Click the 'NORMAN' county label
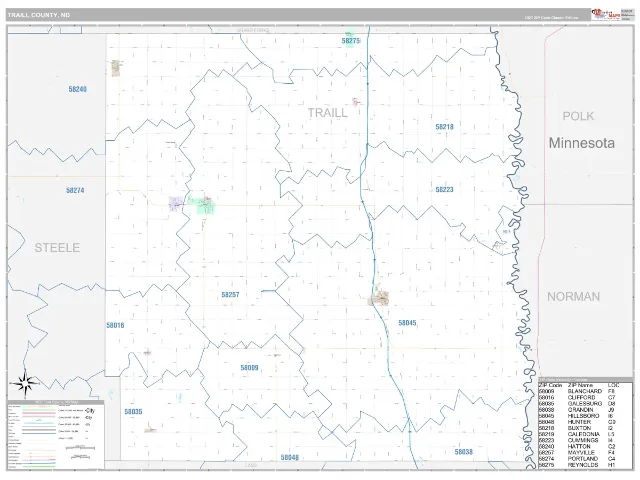The image size is (640, 480). [573, 297]
